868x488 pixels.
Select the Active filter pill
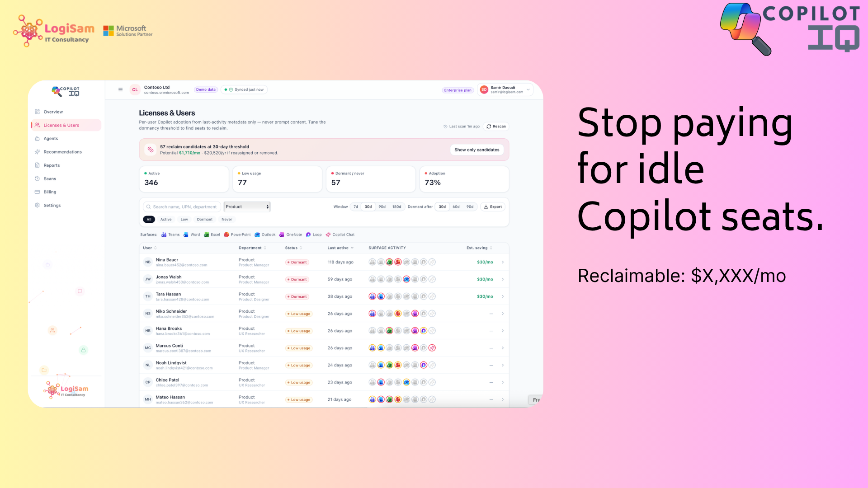[x=166, y=219]
